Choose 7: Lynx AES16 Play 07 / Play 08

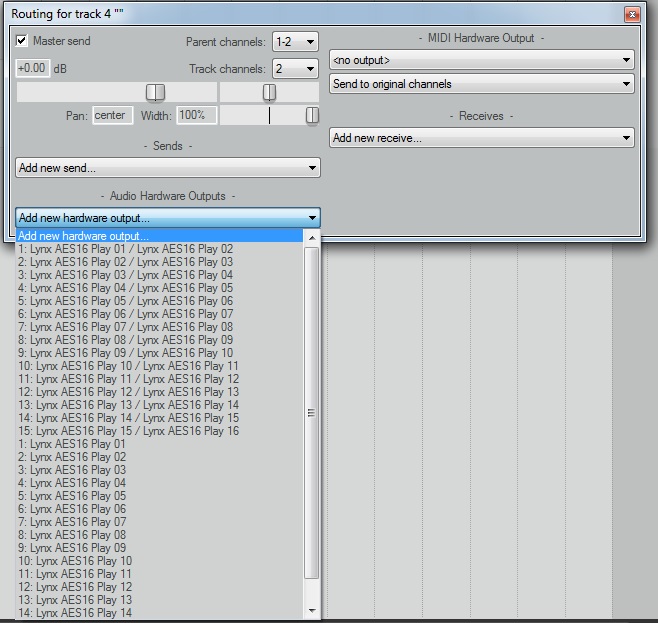(x=159, y=327)
